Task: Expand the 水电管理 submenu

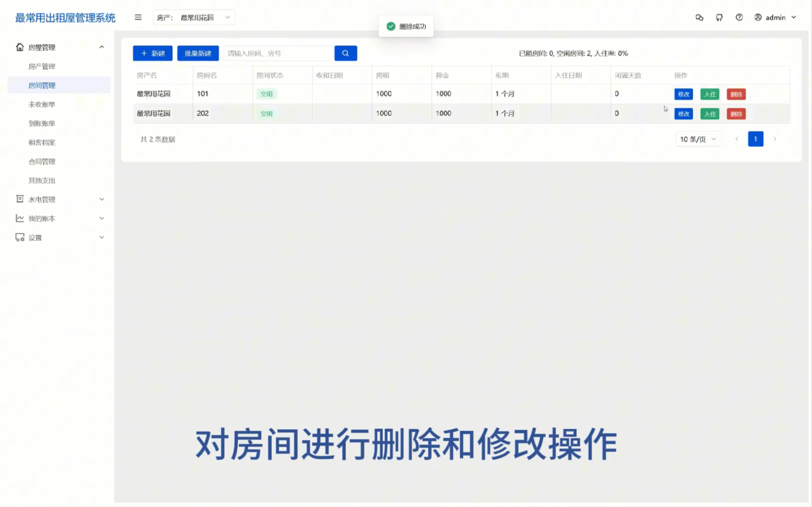Action: click(102, 199)
